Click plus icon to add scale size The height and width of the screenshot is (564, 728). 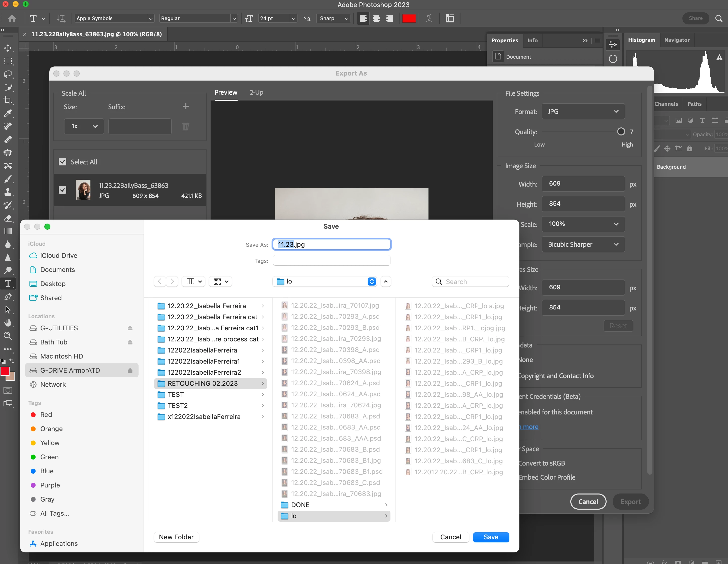(x=186, y=106)
